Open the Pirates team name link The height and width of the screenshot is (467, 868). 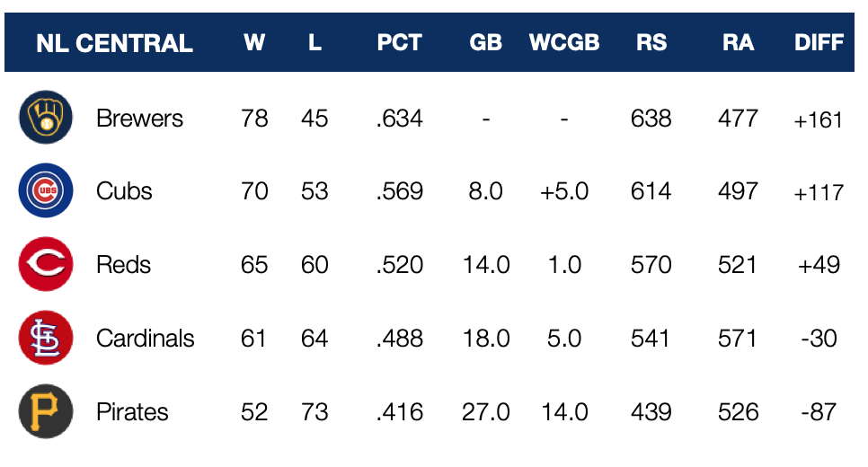coord(132,412)
